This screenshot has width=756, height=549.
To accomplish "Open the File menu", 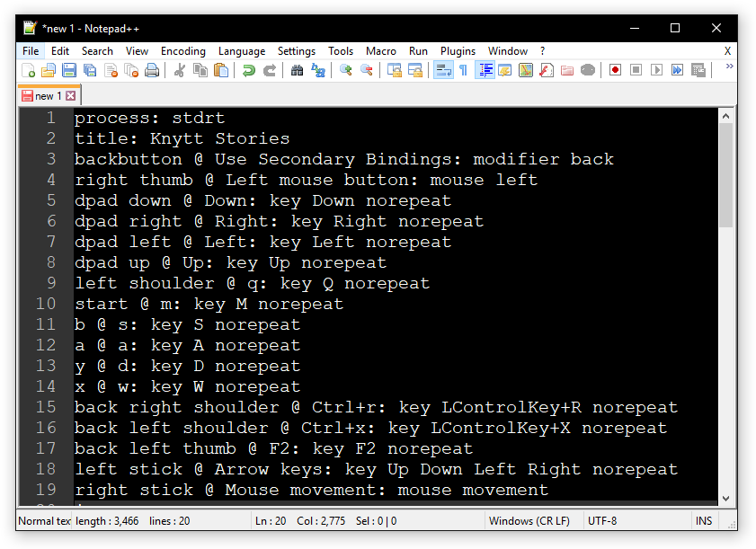I will (x=31, y=51).
